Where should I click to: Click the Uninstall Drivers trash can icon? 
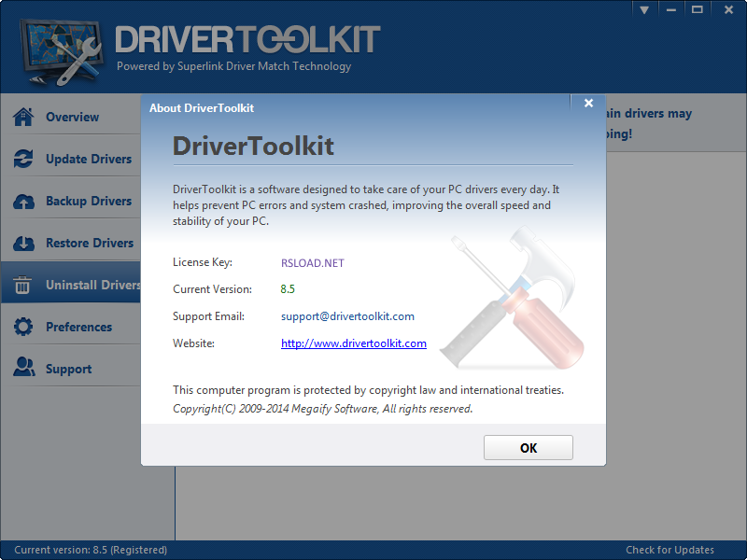point(22,285)
